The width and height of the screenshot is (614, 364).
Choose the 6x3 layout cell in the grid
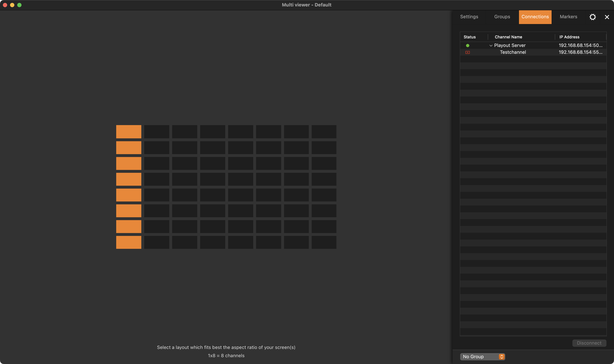268,163
